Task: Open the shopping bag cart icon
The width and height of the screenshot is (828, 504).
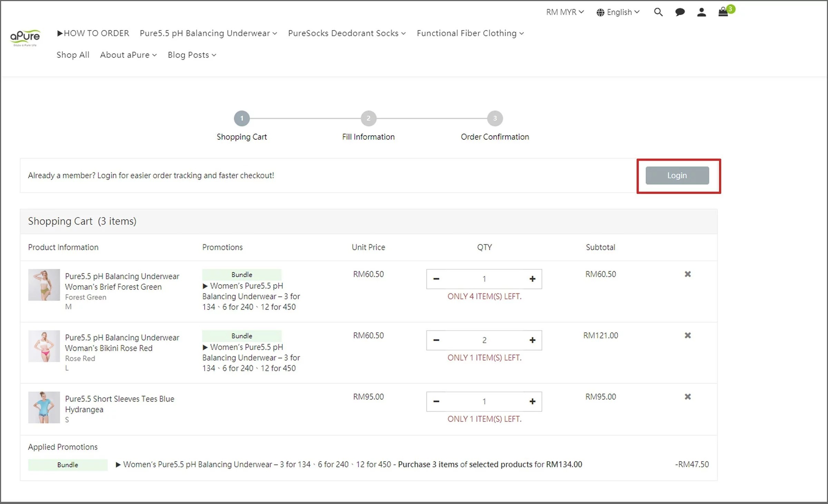Action: pyautogui.click(x=723, y=12)
